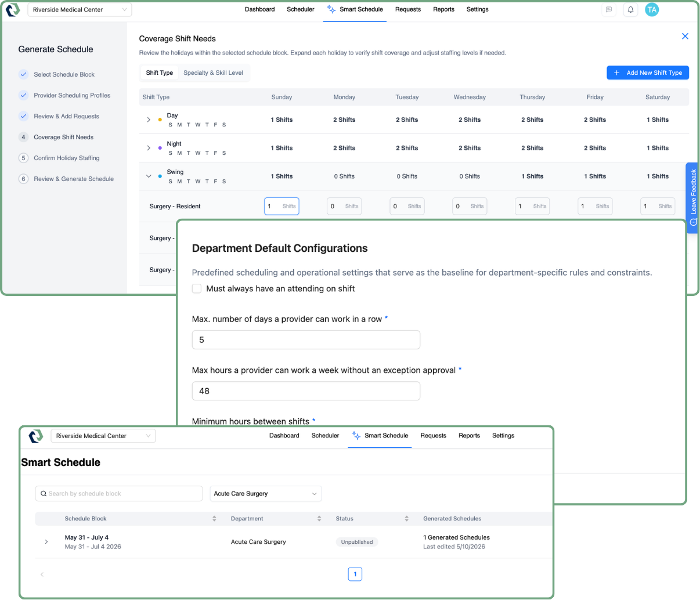Image resolution: width=700 pixels, height=600 pixels.
Task: Expand the Day shift type row
Action: pyautogui.click(x=149, y=120)
